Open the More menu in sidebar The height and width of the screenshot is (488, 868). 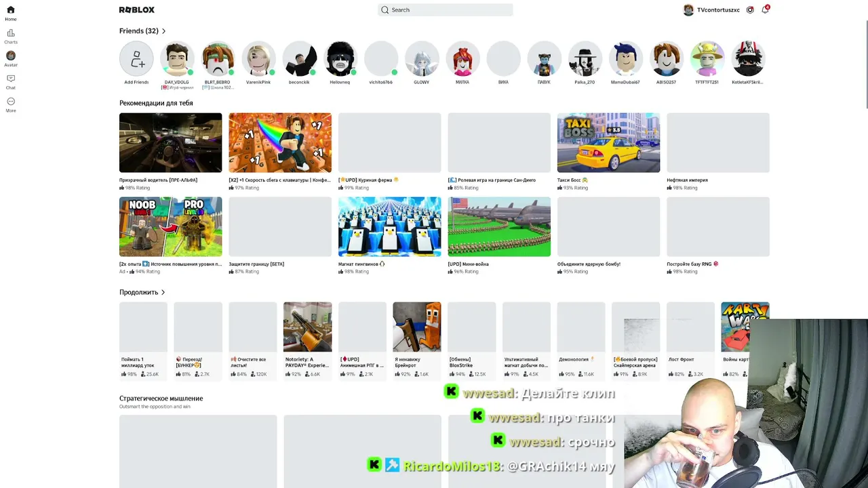(x=11, y=105)
